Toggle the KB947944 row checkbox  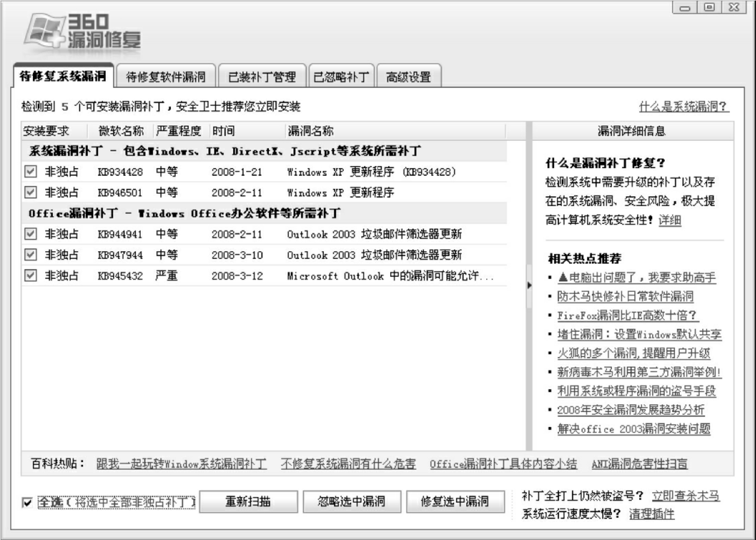pos(30,255)
